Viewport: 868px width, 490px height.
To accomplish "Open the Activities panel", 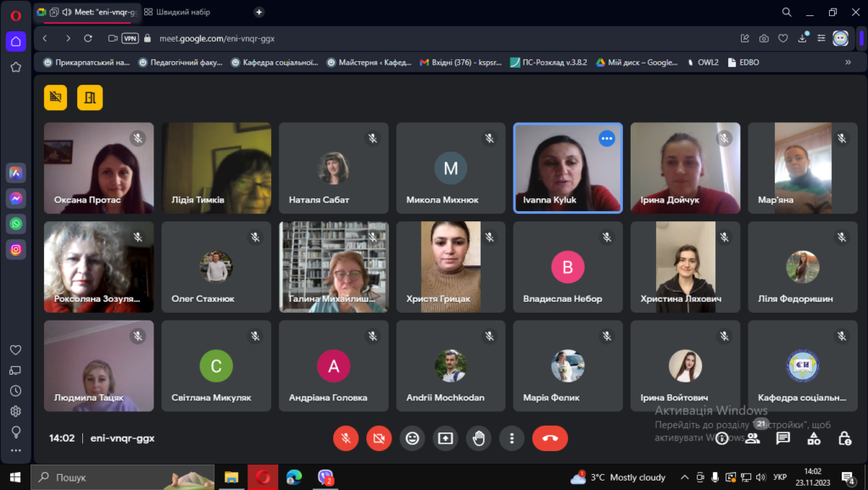I will (x=814, y=438).
